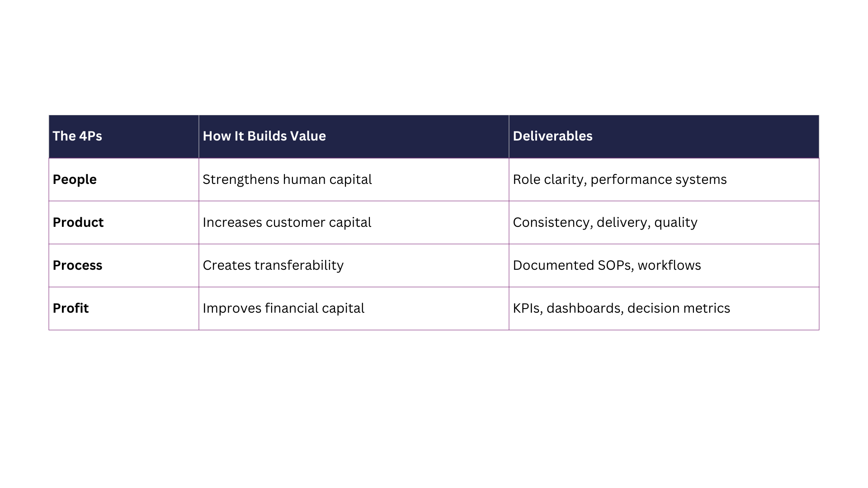Select 'Creates transferability' cell

pyautogui.click(x=354, y=265)
